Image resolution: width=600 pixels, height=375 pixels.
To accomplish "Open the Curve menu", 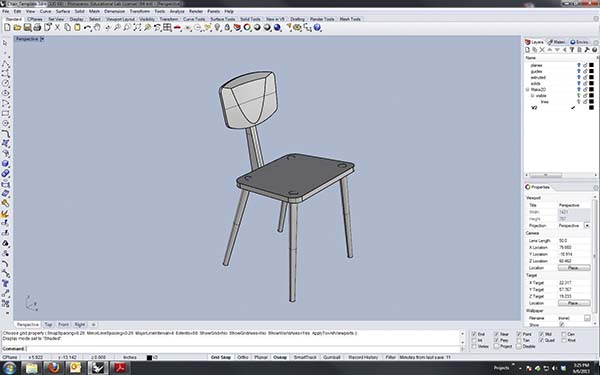I will [x=45, y=11].
